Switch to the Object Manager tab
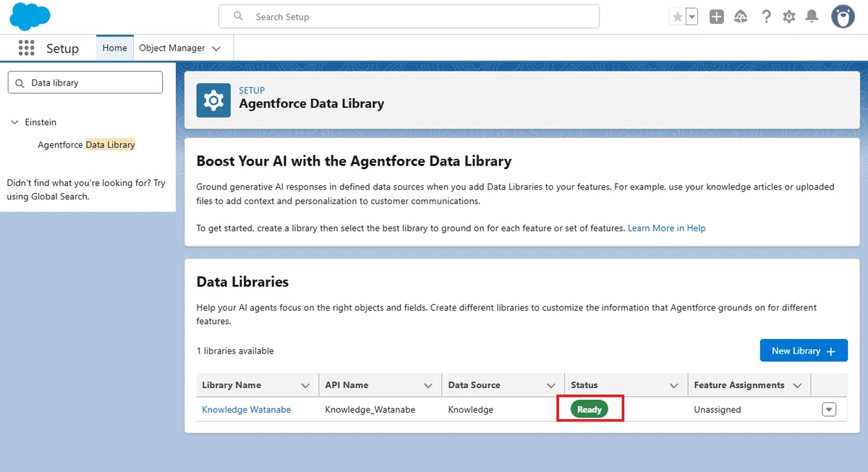Viewport: 868px width, 472px height. click(172, 48)
